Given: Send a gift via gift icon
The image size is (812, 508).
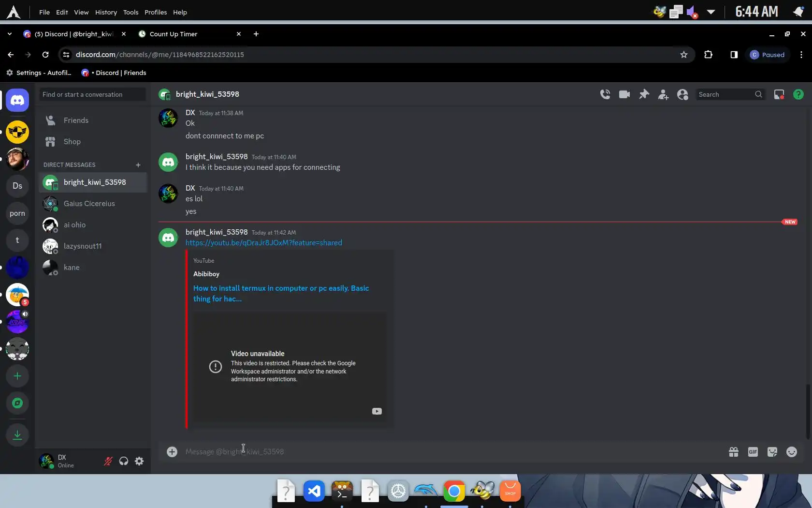Looking at the screenshot, I should 734,451.
